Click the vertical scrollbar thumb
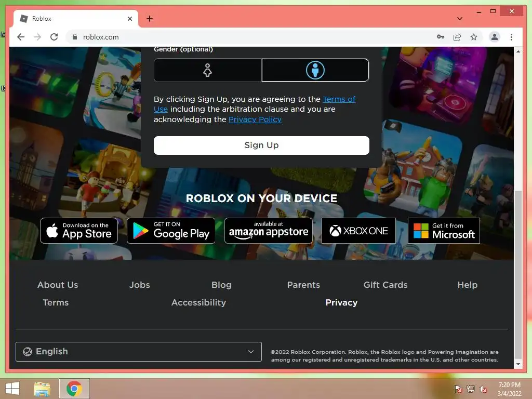The height and width of the screenshot is (399, 532). pyautogui.click(x=518, y=274)
